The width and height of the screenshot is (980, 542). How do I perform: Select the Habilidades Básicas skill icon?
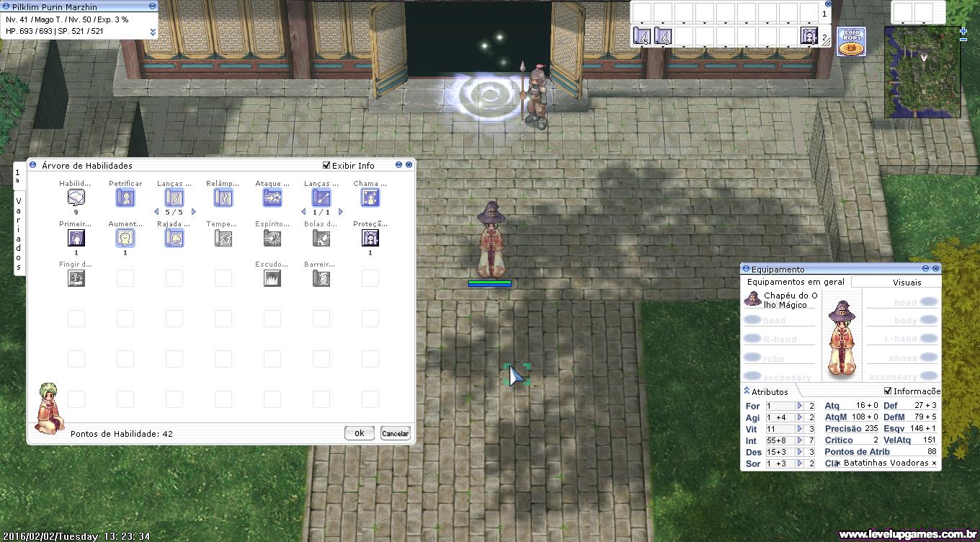(x=76, y=198)
